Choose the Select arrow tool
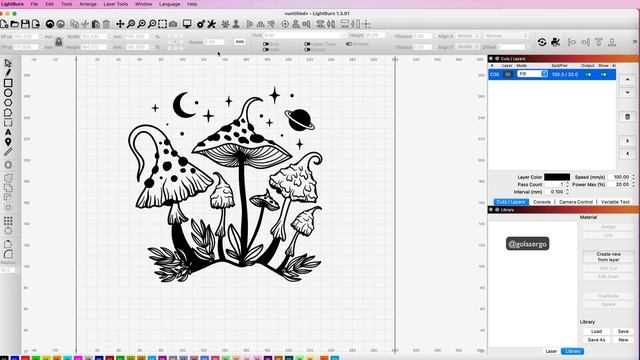The width and height of the screenshot is (640, 360). coord(8,63)
